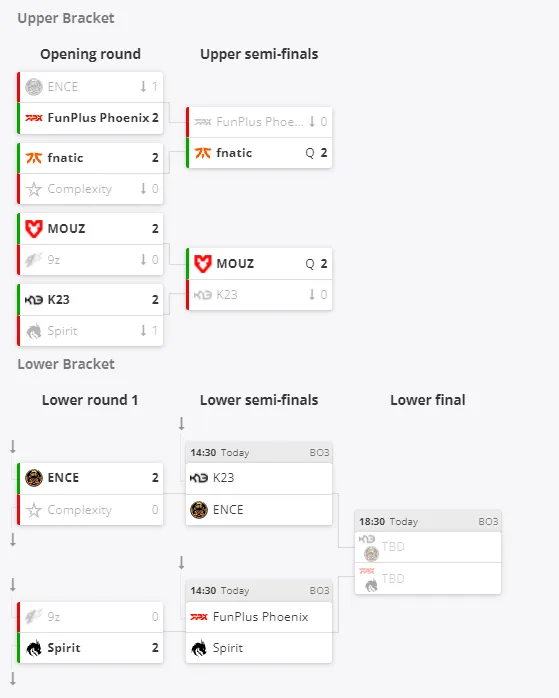
Task: Click the ENCE logo in Lower semi-finals match
Action: (x=199, y=510)
